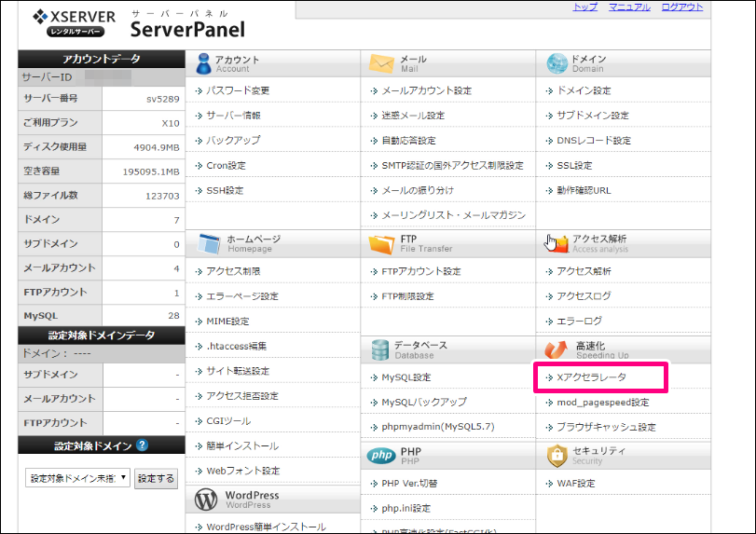The width and height of the screenshot is (756, 534).
Task: Open the 設定対象ドメイン dropdown
Action: 77,478
